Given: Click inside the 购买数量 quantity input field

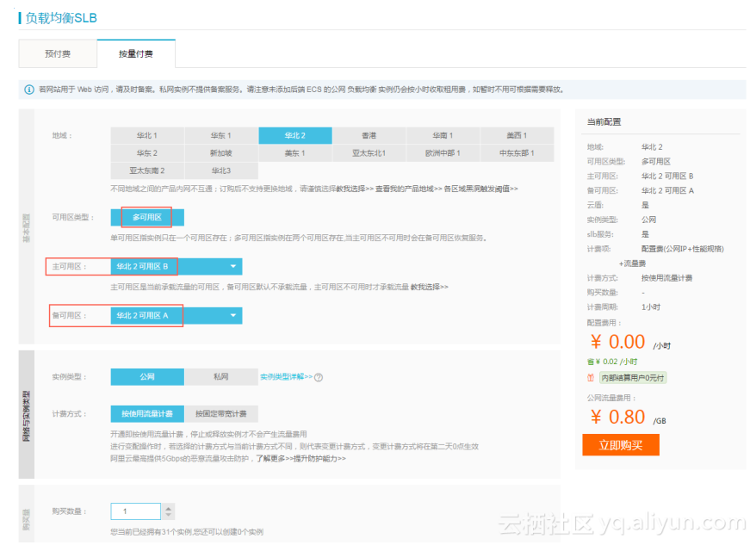Looking at the screenshot, I should [135, 511].
